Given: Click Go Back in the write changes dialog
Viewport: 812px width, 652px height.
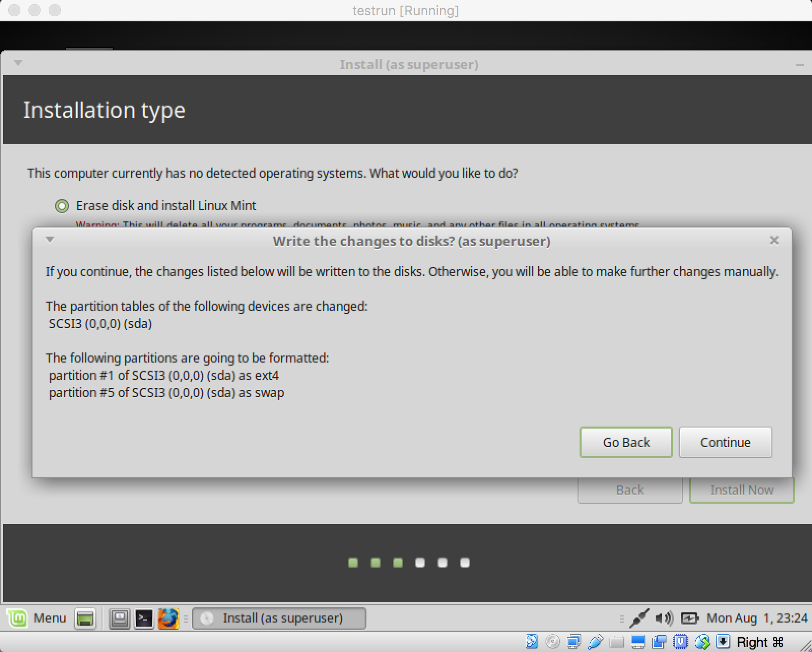Looking at the screenshot, I should pos(626,442).
